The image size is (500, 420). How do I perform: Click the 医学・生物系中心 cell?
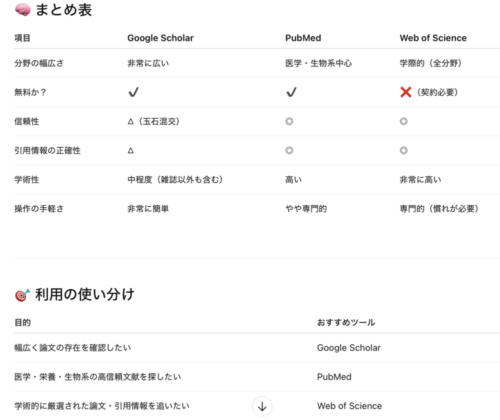pyautogui.click(x=319, y=63)
